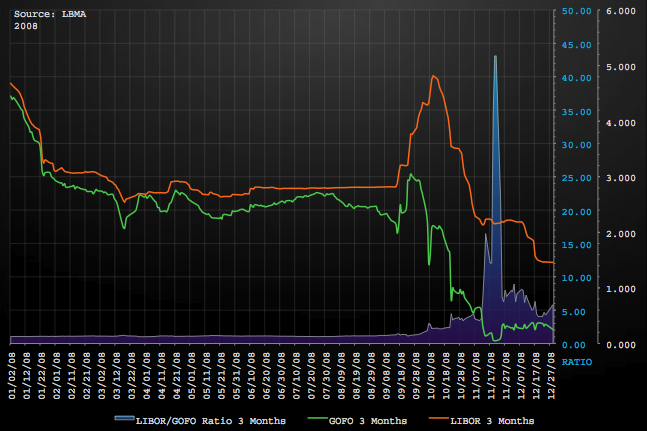Select the 3.000 tick on the white axis
Screen dimensions: 647x431
621,178
